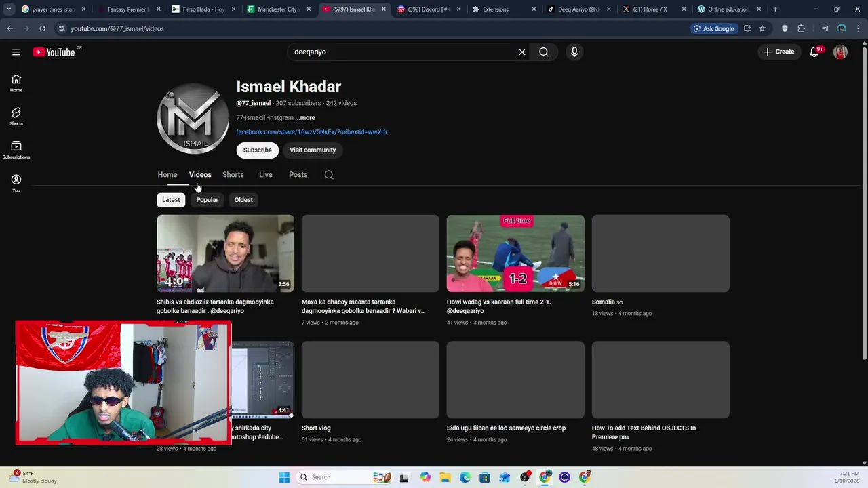Viewport: 868px width, 488px height.
Task: Open Subscriptions in the YouTube sidebar
Action: pos(16,150)
